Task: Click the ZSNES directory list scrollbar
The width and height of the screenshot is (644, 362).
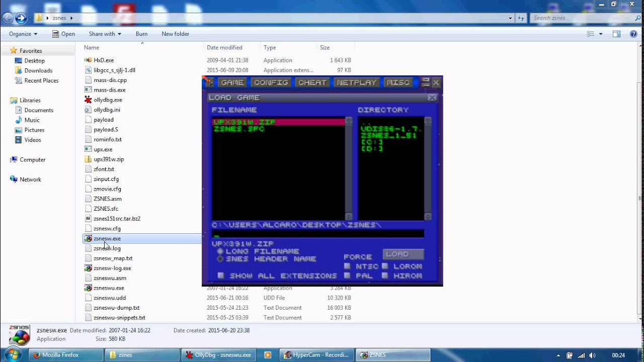Action: tap(428, 168)
